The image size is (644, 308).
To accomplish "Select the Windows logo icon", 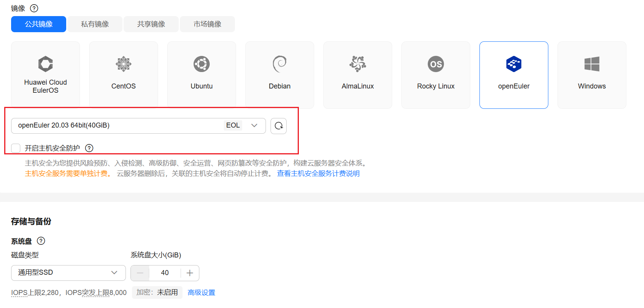I will click(x=592, y=64).
